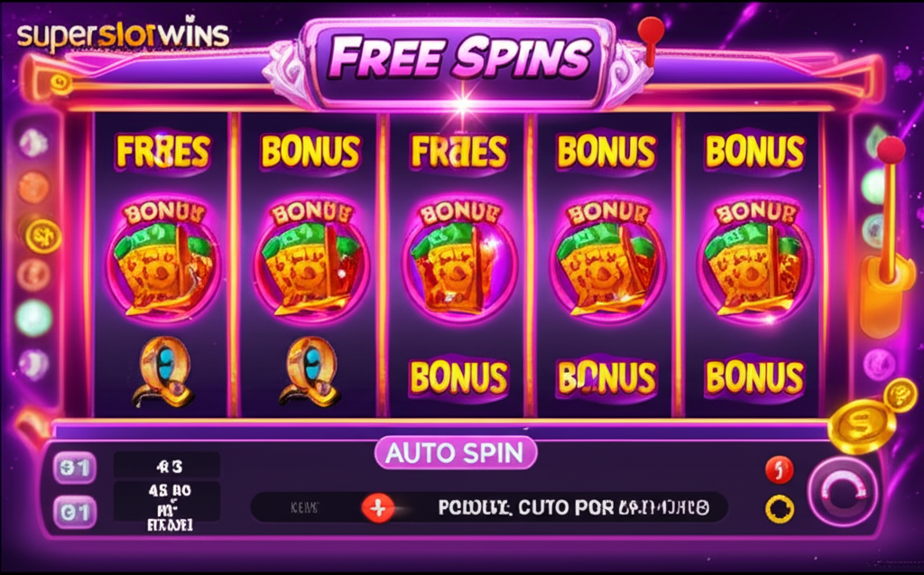Click the BONUS text at top of fifth reel
The width and height of the screenshot is (924, 575).
pyautogui.click(x=754, y=152)
